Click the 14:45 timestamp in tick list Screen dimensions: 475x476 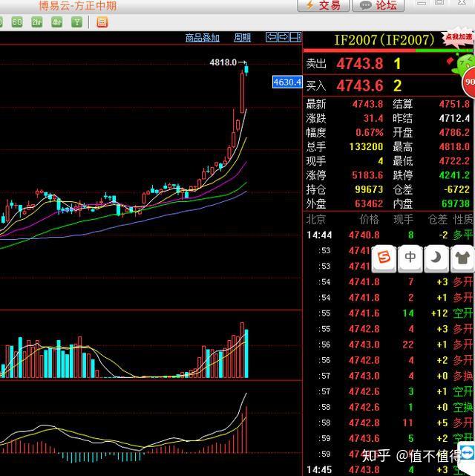(x=319, y=470)
